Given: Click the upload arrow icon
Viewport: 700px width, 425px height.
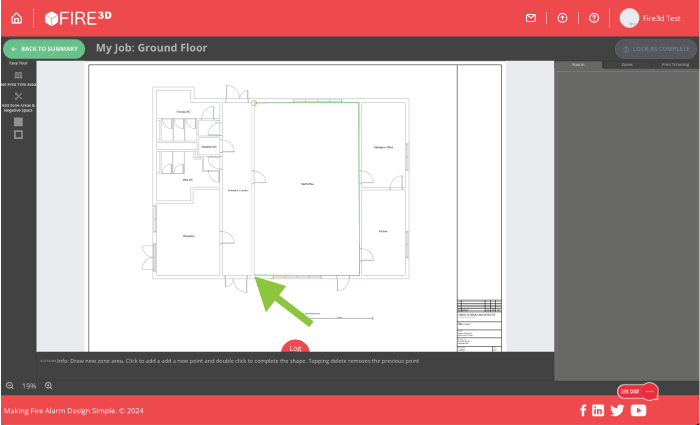Looking at the screenshot, I should [562, 18].
